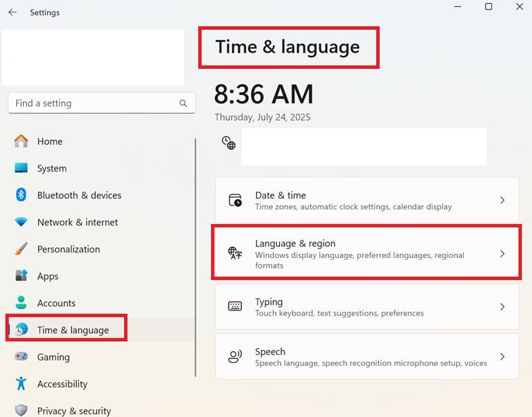Click the System monitor icon
Viewport: 532px width, 417px height.
21,168
